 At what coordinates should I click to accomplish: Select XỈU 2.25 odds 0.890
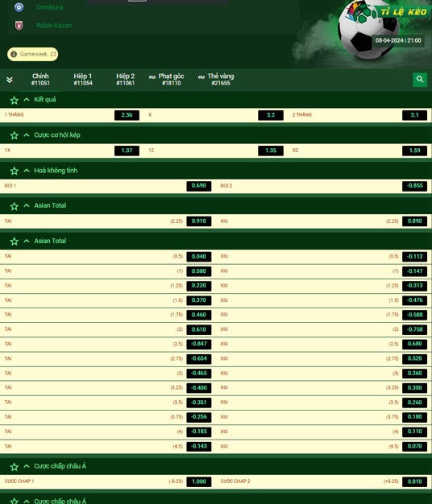tap(414, 221)
